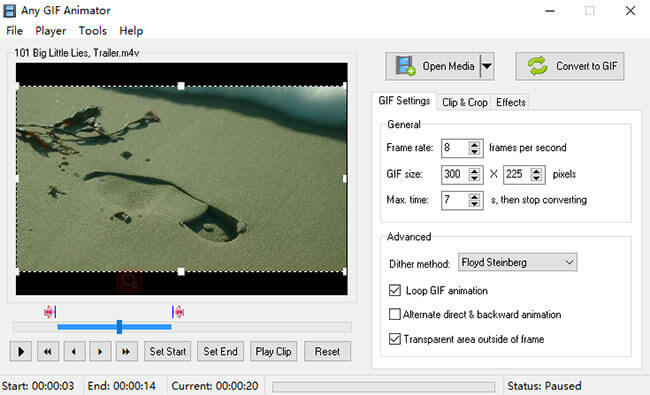Image resolution: width=650 pixels, height=395 pixels.
Task: Click the clip end marker above the timeline
Action: pyautogui.click(x=178, y=312)
